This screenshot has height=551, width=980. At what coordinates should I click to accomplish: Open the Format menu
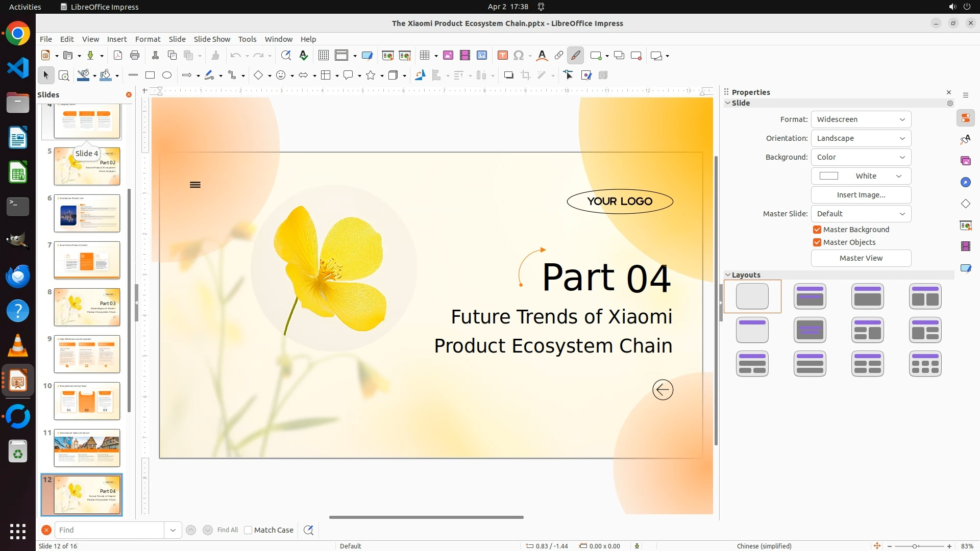(x=148, y=39)
